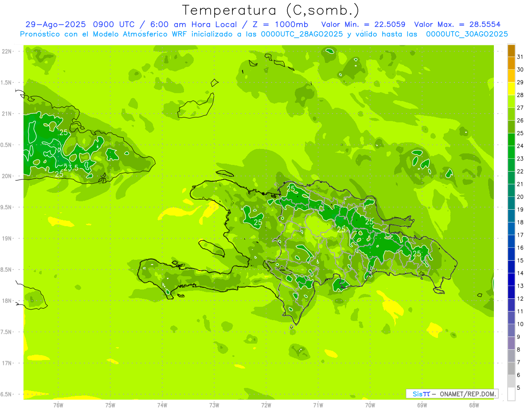532x411 pixels.
Task: Click dark blue legend swatch between 13 and 14
Action: click(511, 279)
